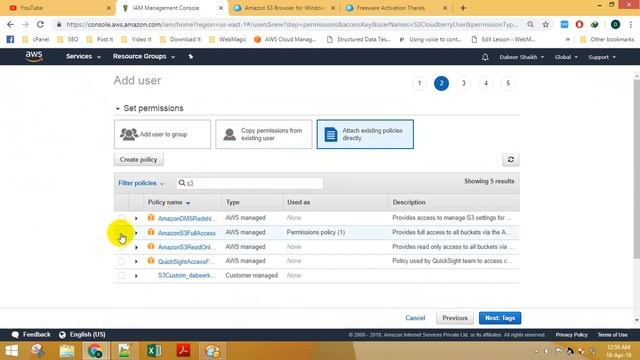Click the AWS logo in the header
Screen dimensions: 640x360
34,56
